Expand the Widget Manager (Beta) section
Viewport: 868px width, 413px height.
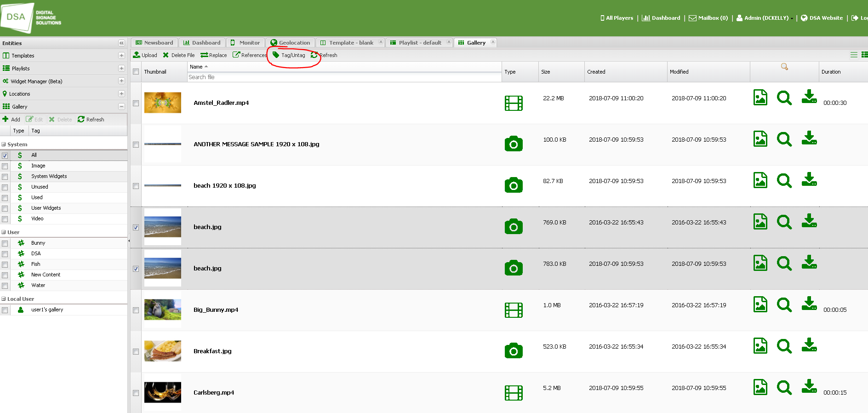121,81
